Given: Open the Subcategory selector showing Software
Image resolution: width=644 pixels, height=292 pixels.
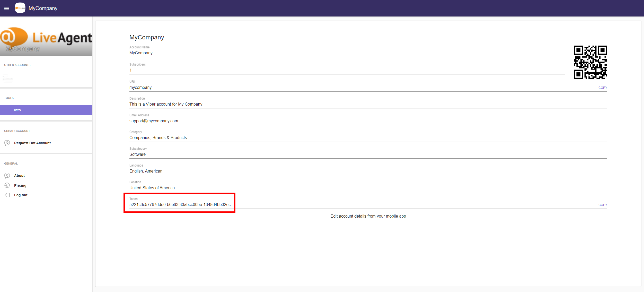Looking at the screenshot, I should point(137,154).
